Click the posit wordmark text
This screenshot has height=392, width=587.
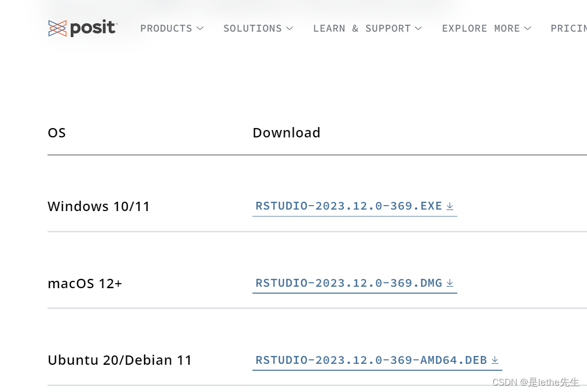click(x=93, y=28)
